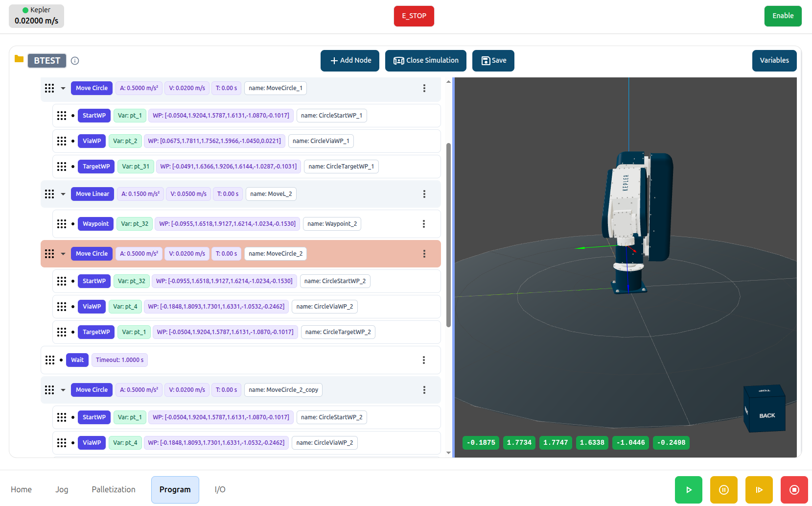Image resolution: width=812 pixels, height=506 pixels.
Task: Click the green Enable button
Action: pos(783,16)
